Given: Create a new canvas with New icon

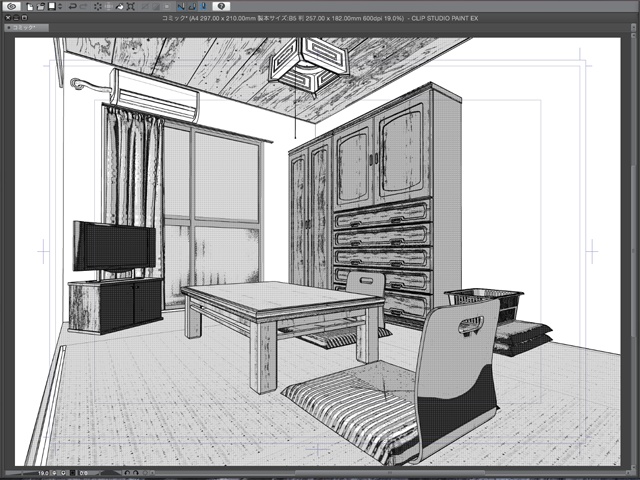Looking at the screenshot, I should (29, 7).
